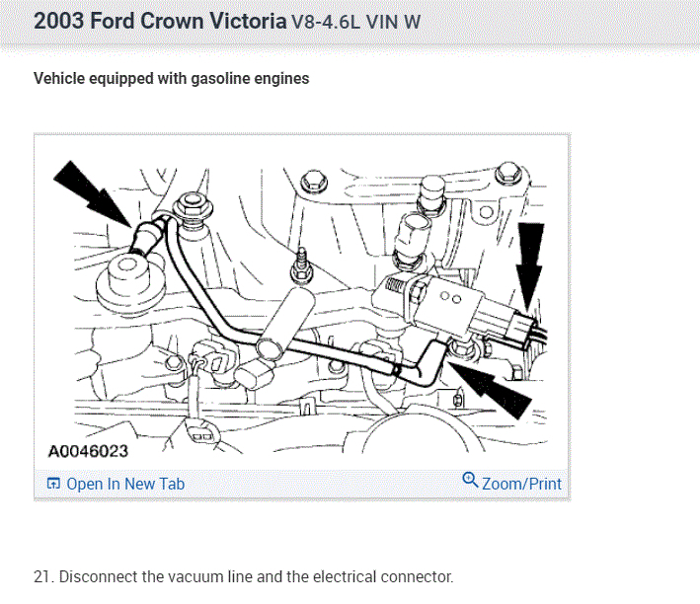Click the Zoom/Print magnifier icon
Viewport: 700px width, 604px height.
click(471, 481)
